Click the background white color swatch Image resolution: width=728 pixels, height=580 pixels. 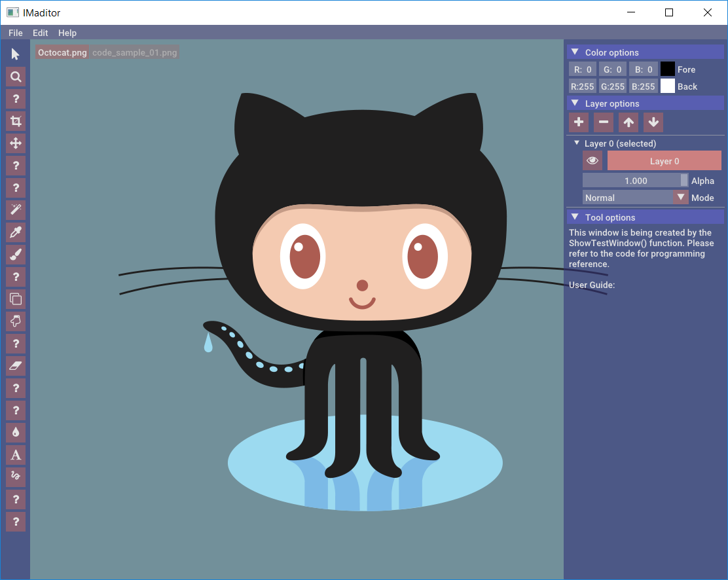coord(668,86)
